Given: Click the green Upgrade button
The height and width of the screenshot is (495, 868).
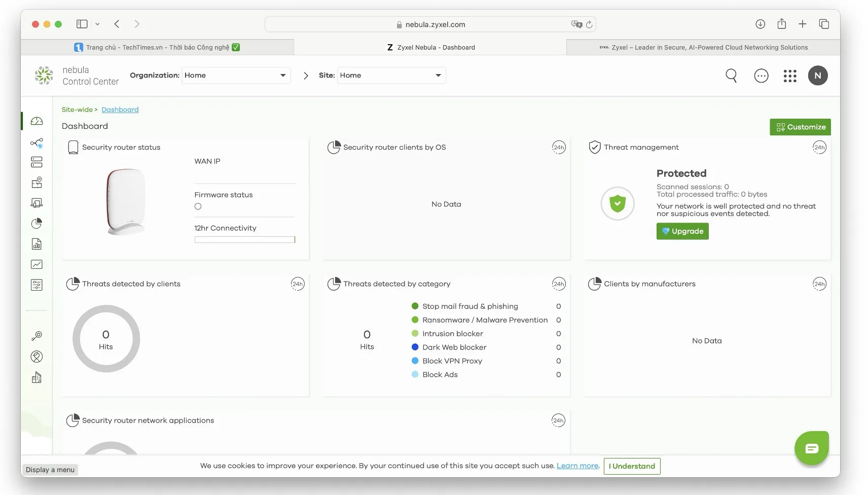Looking at the screenshot, I should pyautogui.click(x=682, y=231).
